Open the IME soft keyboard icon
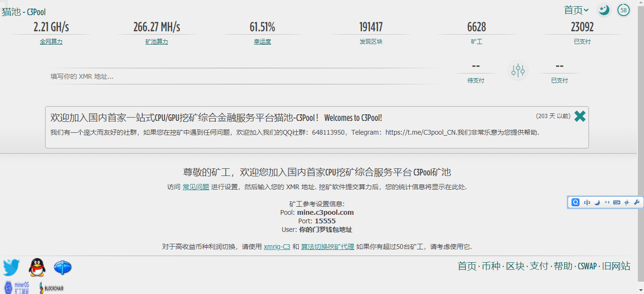 [616, 202]
